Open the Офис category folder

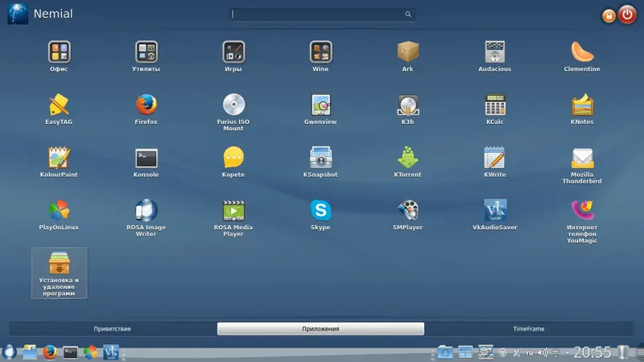tap(59, 56)
